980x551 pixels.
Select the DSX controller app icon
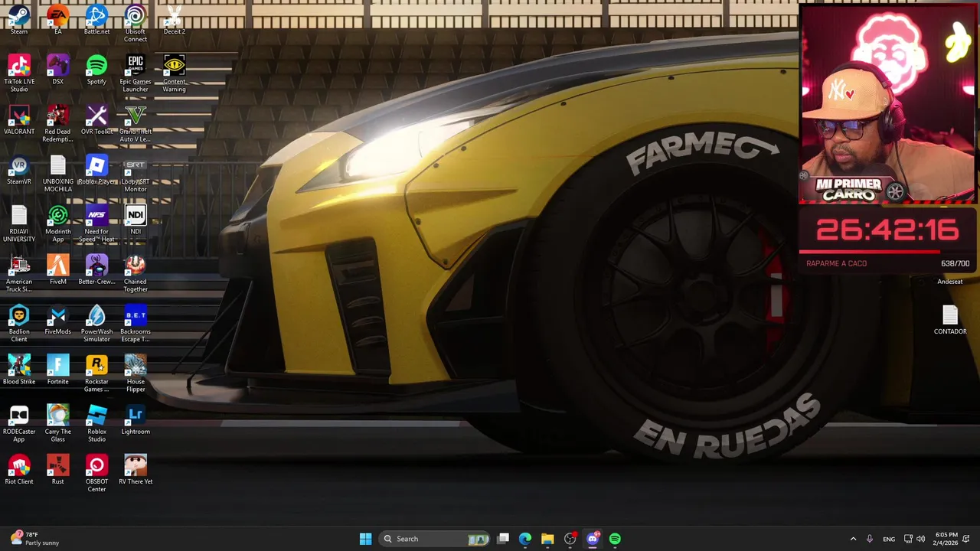click(x=57, y=70)
